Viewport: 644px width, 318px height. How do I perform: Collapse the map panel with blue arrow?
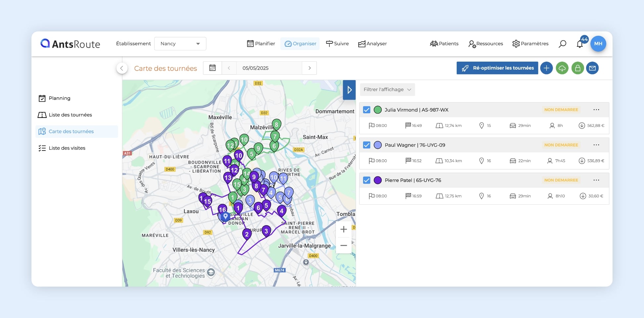349,90
